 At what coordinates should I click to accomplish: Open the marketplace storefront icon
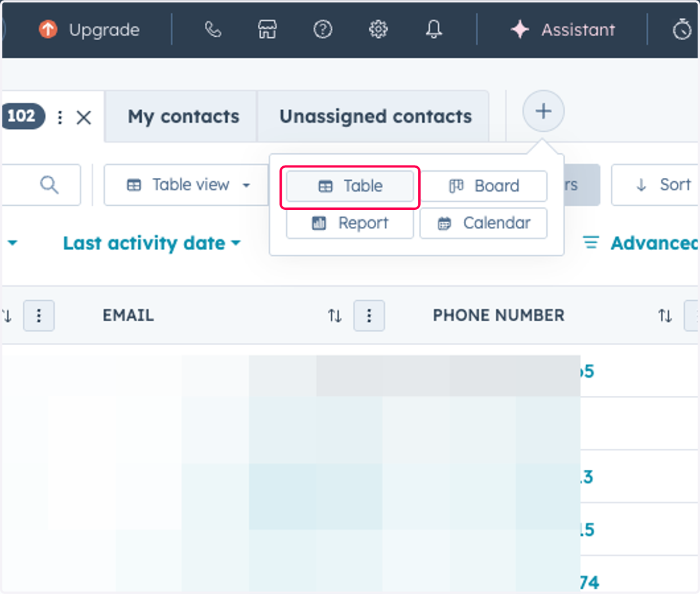click(267, 29)
